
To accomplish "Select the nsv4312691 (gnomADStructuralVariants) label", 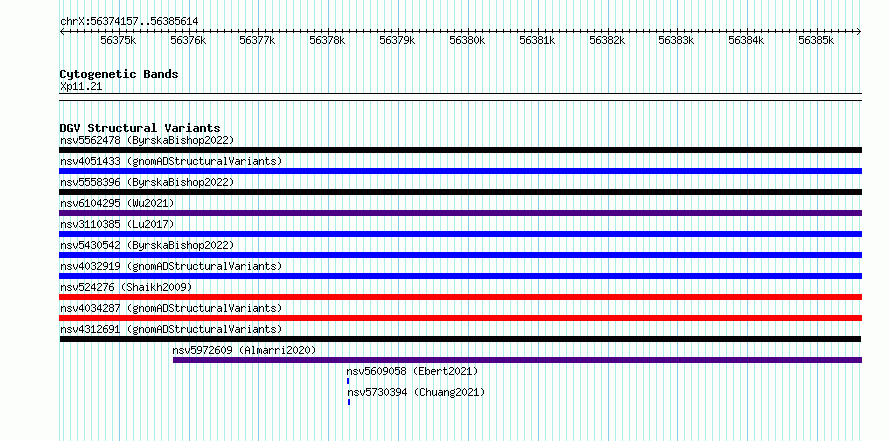I will point(171,329).
